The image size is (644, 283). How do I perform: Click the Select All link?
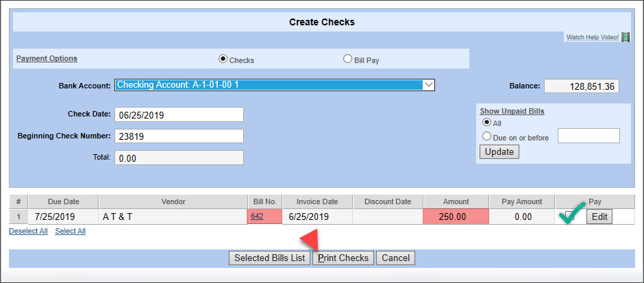[71, 231]
